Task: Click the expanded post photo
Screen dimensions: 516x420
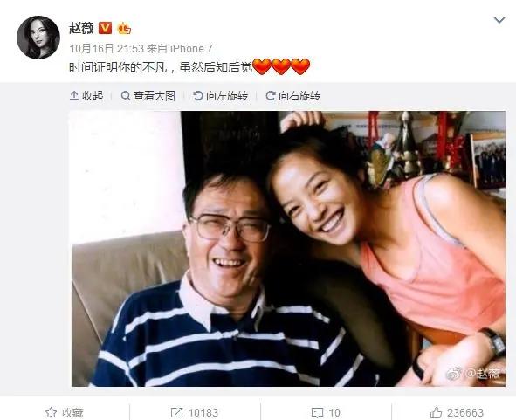Action: click(x=287, y=249)
